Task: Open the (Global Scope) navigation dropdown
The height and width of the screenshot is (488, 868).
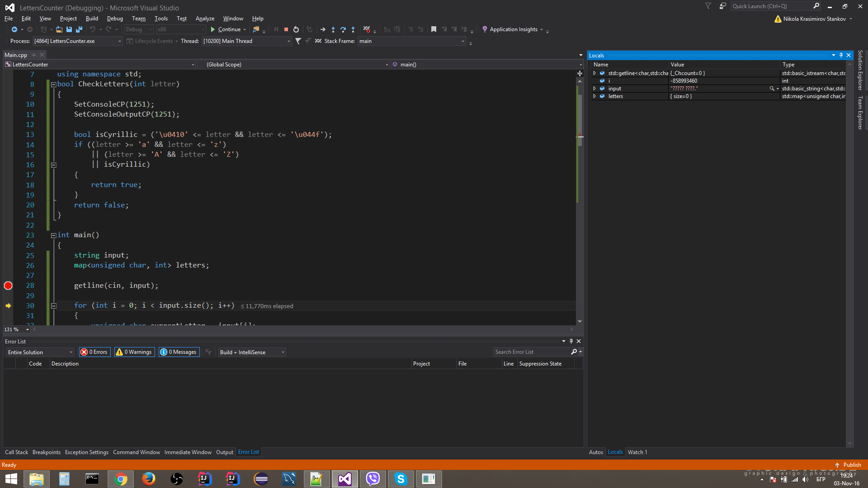Action: click(x=294, y=65)
